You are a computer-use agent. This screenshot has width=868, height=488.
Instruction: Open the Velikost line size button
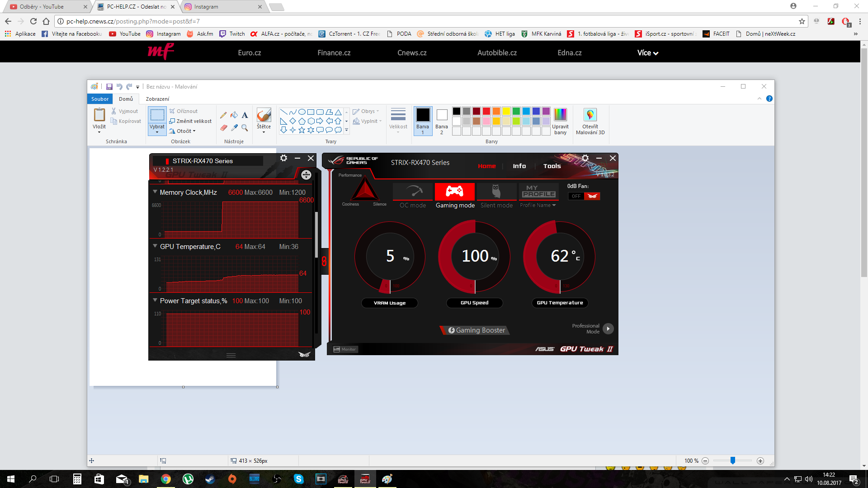pos(398,121)
